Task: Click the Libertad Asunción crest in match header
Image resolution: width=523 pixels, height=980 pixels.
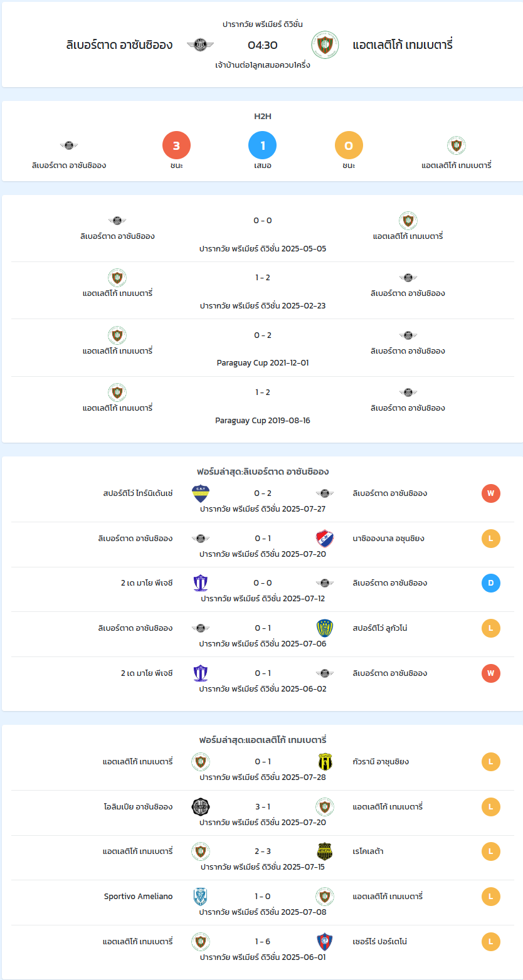Action: click(201, 45)
